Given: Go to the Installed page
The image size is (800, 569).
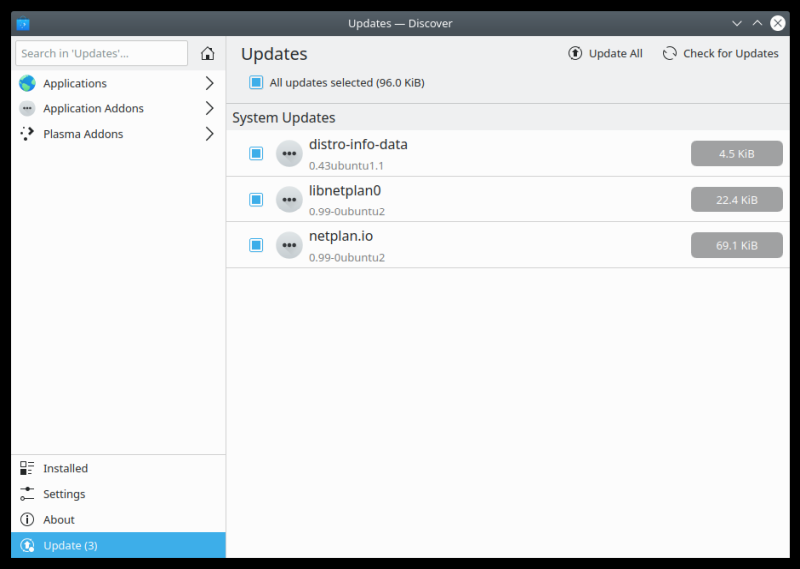Looking at the screenshot, I should click(x=118, y=468).
